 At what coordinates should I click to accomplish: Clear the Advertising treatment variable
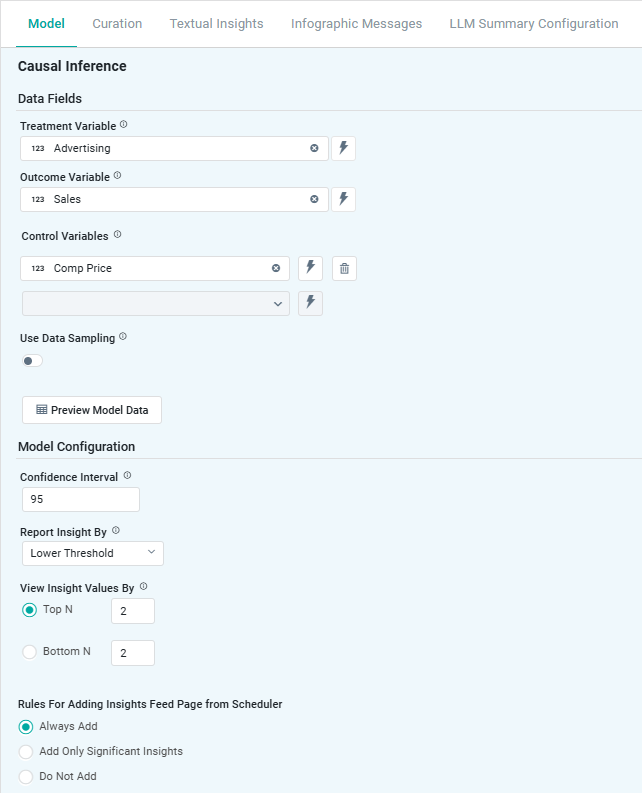[x=314, y=148]
